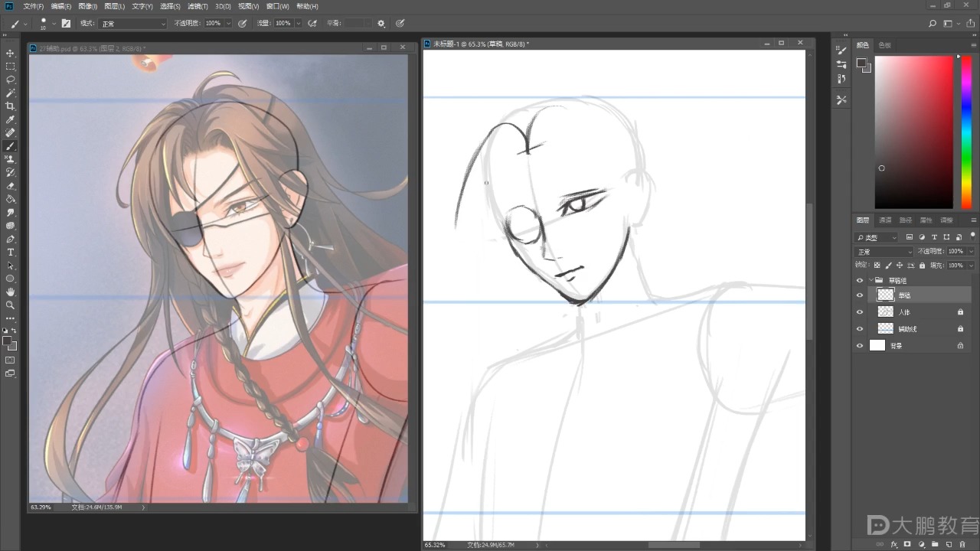Toggle the layer filter switch
The image size is (980, 551).
coord(972,237)
